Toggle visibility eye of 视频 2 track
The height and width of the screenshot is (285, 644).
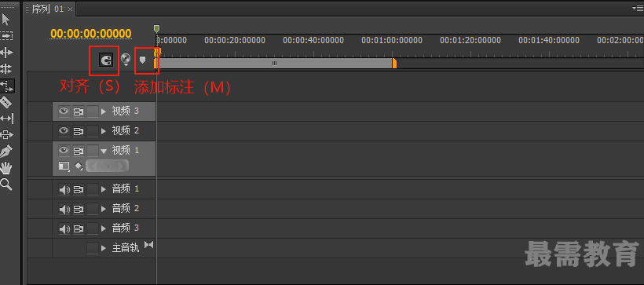[64, 130]
